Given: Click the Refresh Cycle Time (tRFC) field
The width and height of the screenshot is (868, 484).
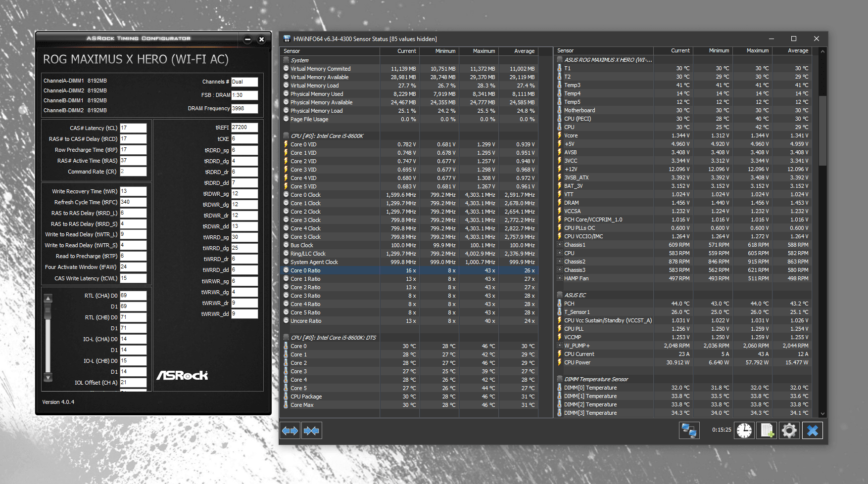Looking at the screenshot, I should (x=133, y=202).
